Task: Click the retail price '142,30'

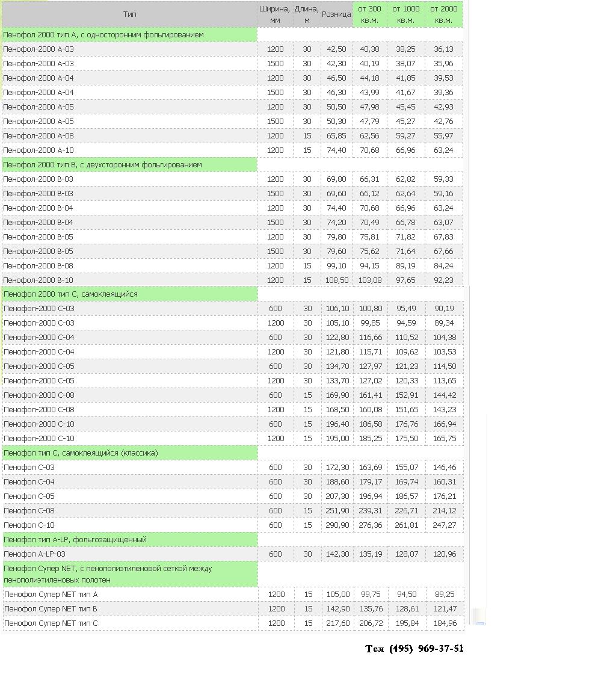Action: [x=337, y=554]
